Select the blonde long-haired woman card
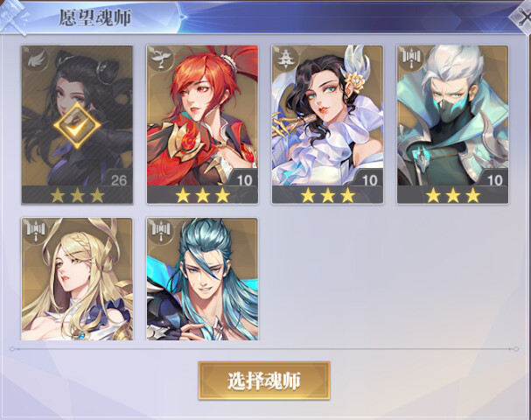 coord(77,279)
